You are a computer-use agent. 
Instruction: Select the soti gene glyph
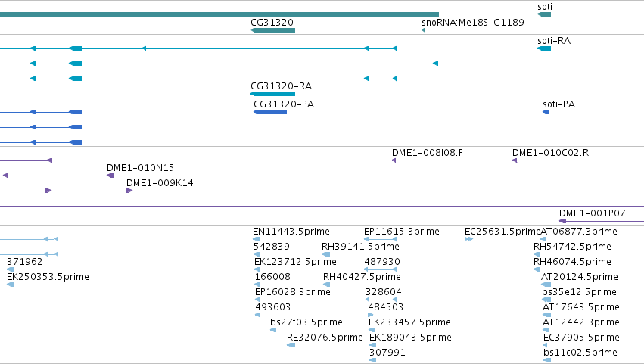tap(544, 14)
